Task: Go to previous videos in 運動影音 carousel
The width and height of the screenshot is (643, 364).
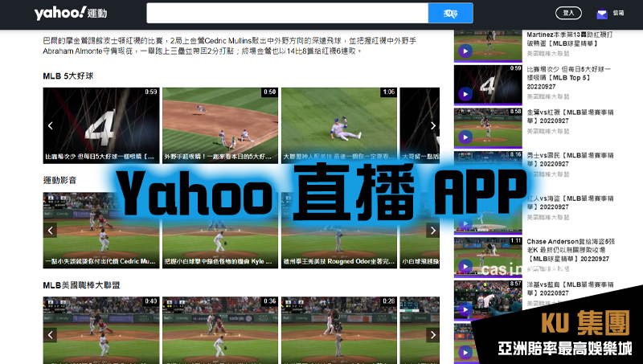Action: tap(50, 231)
